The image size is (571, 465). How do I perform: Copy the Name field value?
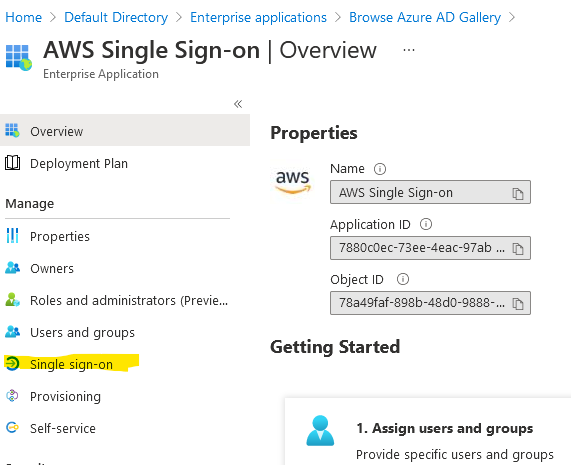coord(517,193)
